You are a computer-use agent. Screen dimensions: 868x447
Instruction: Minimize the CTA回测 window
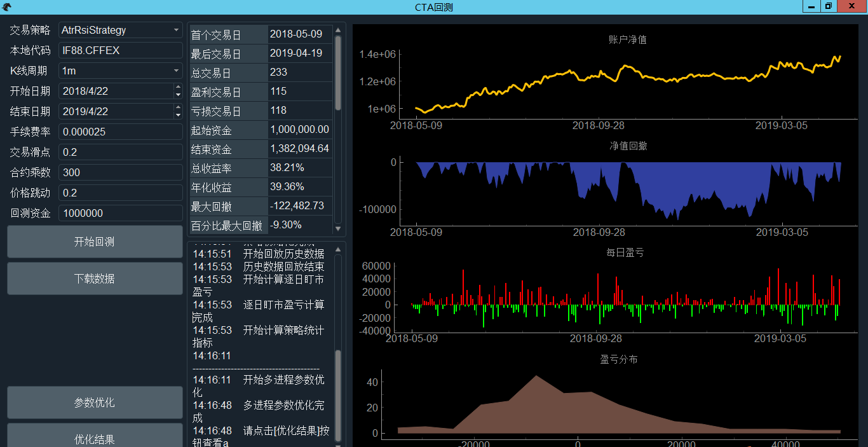coord(811,6)
